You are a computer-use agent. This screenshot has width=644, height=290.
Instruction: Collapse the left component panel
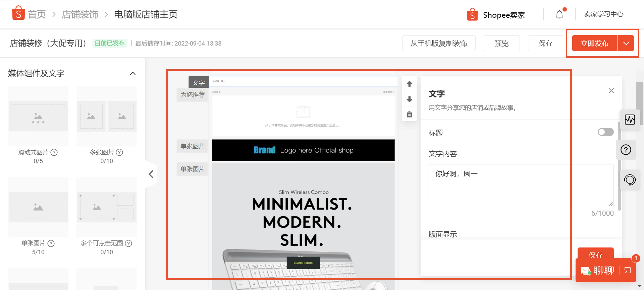[151, 174]
